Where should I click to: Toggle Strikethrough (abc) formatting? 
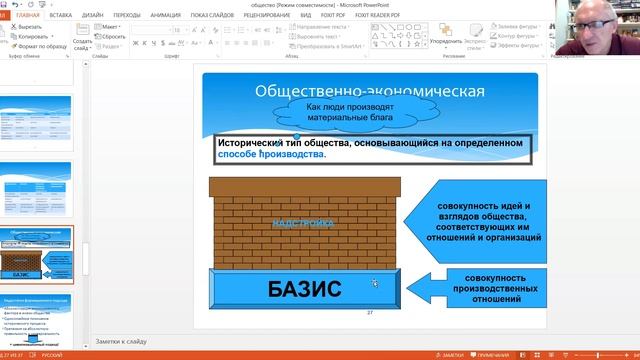[172, 43]
